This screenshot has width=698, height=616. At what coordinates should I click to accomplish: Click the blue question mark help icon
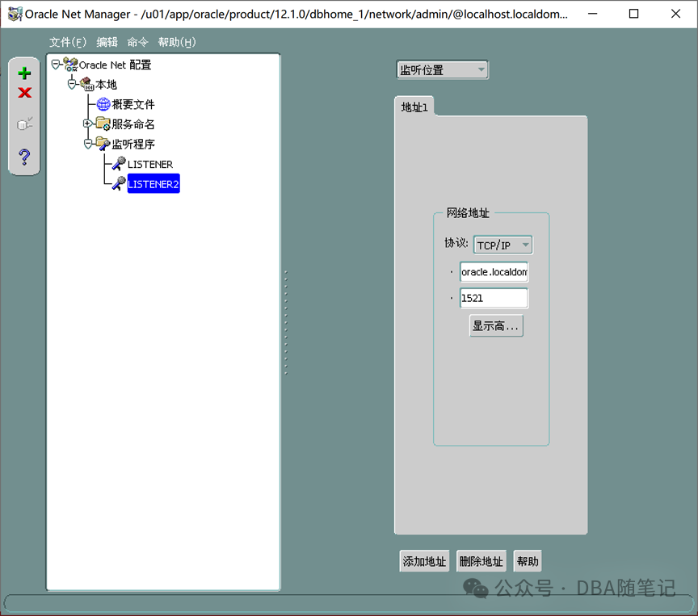coord(24,157)
